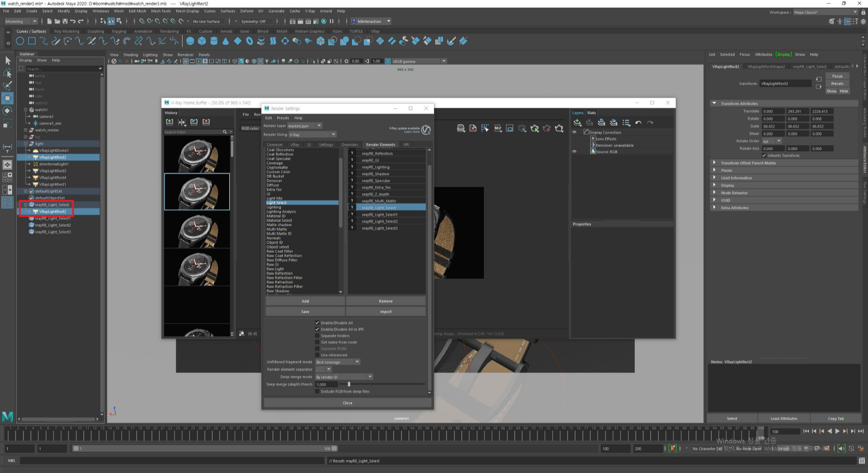This screenshot has height=473, width=868.
Task: Toggle Enable/Disable All checkbox
Action: [317, 323]
